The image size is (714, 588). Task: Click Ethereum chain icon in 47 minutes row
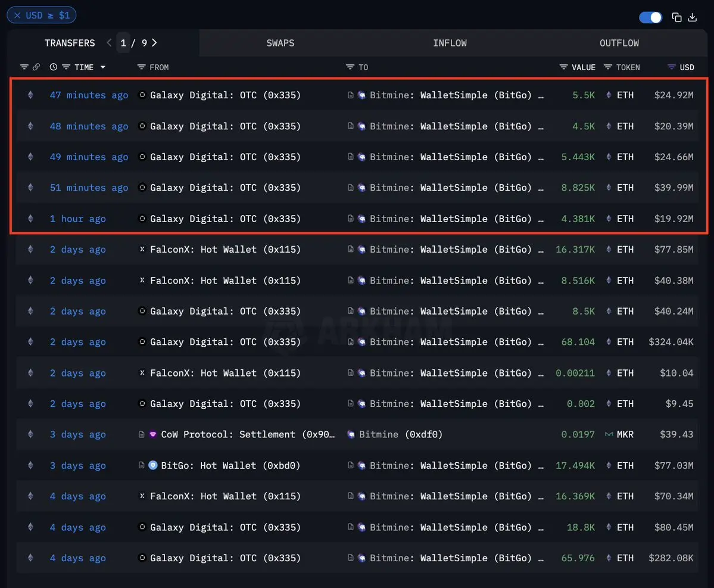pyautogui.click(x=30, y=95)
